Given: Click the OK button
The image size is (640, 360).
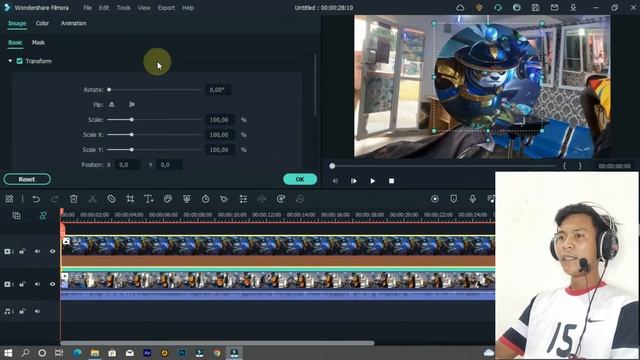Looking at the screenshot, I should [x=300, y=179].
